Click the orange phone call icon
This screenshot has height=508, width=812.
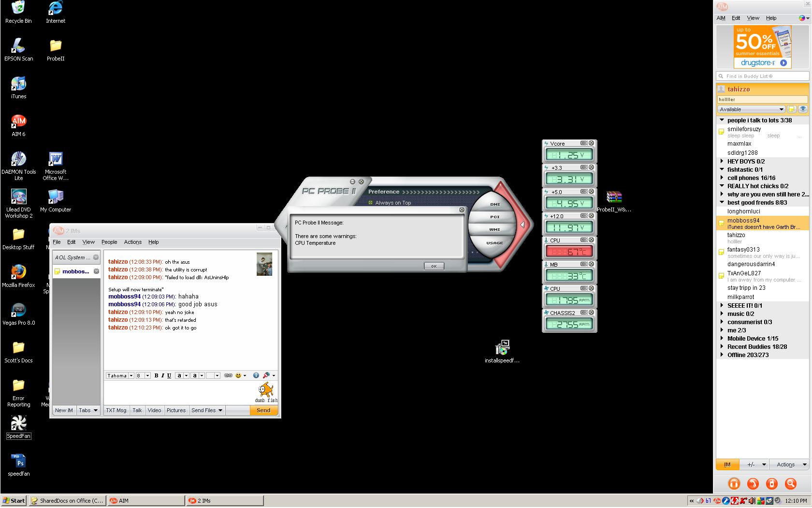click(x=753, y=483)
